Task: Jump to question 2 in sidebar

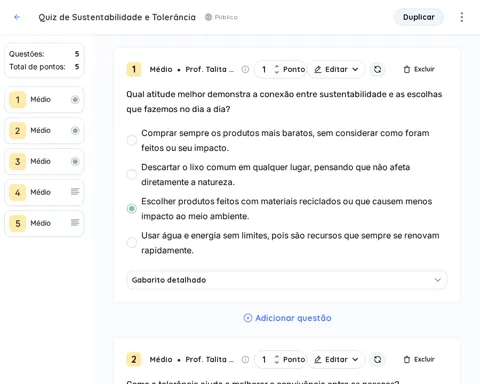Action: [x=44, y=130]
